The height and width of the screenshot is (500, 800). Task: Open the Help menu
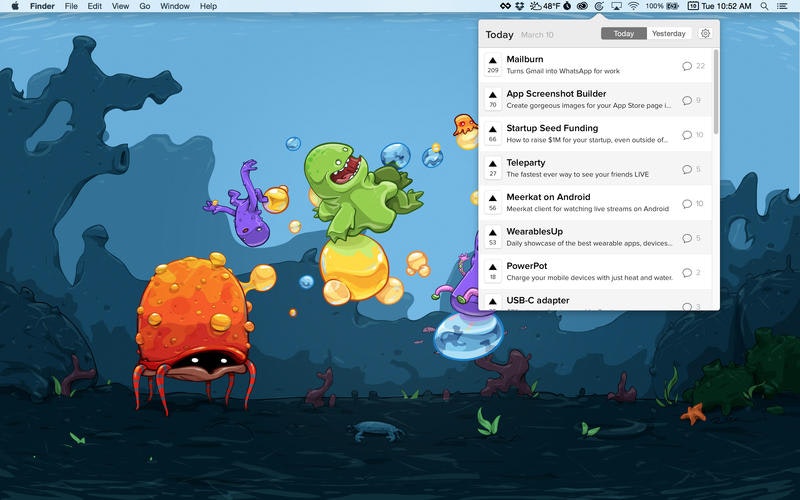tap(208, 6)
